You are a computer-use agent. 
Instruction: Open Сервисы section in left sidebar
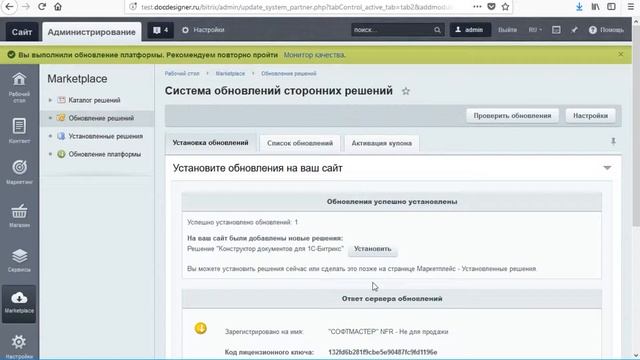[x=19, y=260]
